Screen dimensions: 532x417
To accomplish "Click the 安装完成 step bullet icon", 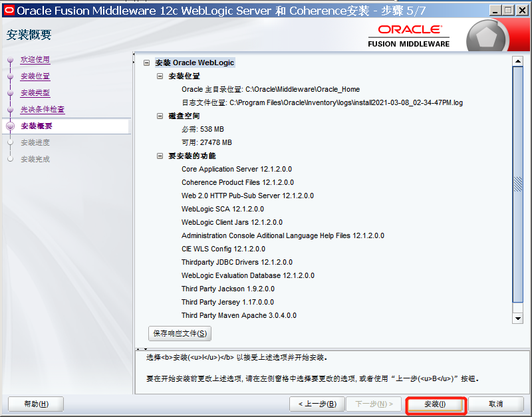I will coord(11,159).
